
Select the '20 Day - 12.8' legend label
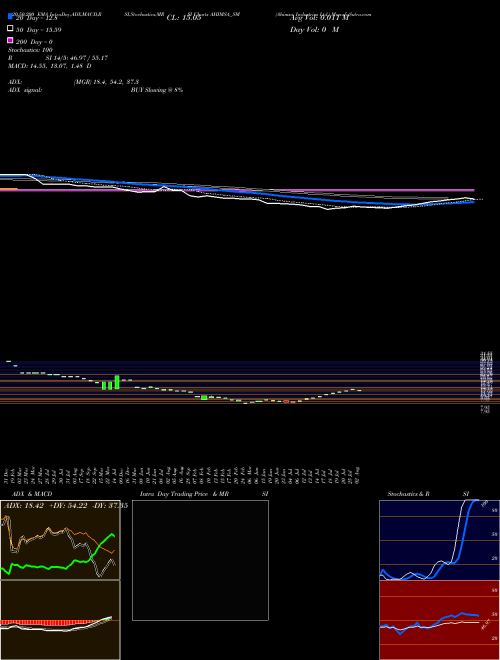click(35, 18)
